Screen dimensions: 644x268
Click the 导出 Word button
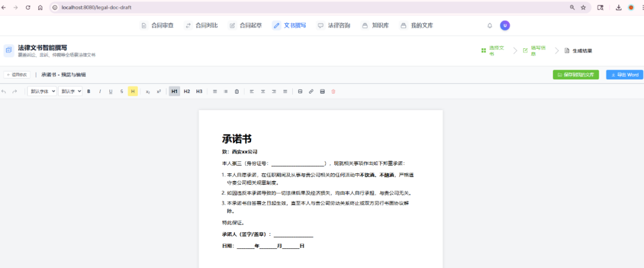[624, 74]
